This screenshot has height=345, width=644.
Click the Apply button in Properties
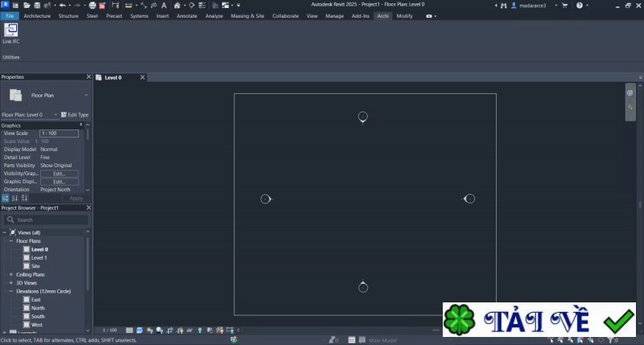(76, 198)
